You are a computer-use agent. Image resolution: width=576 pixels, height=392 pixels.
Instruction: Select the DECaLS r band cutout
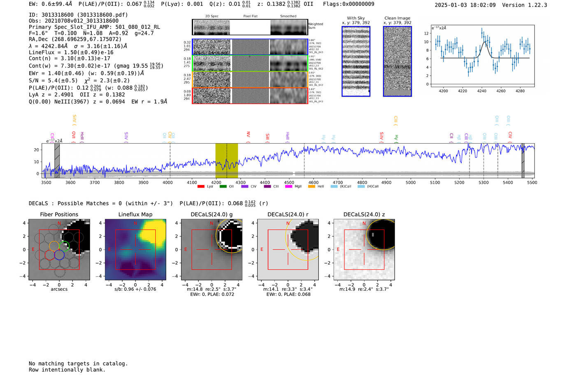(x=288, y=250)
